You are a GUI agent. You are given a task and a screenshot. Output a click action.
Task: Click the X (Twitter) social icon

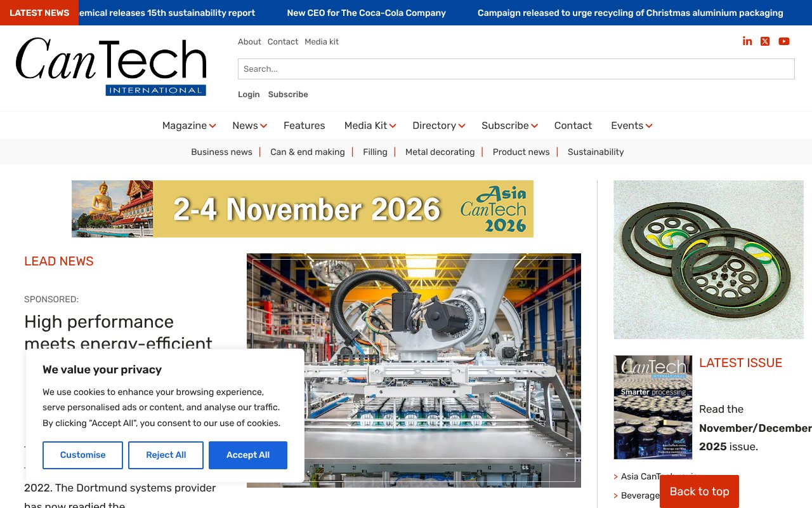tap(765, 41)
